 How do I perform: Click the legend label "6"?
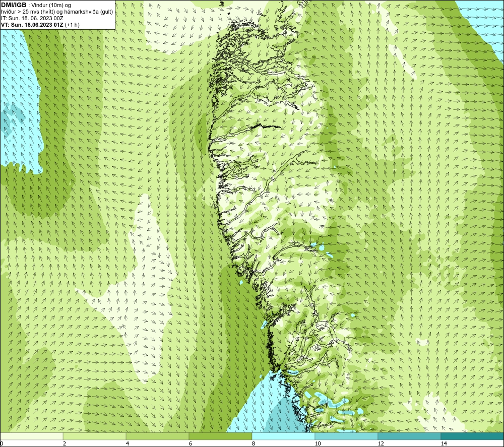(191, 443)
